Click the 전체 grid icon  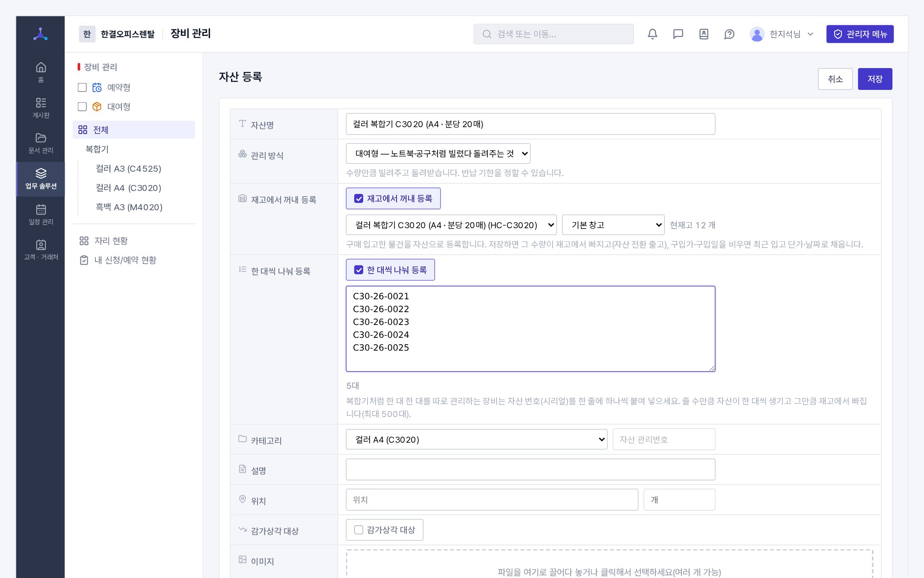83,130
